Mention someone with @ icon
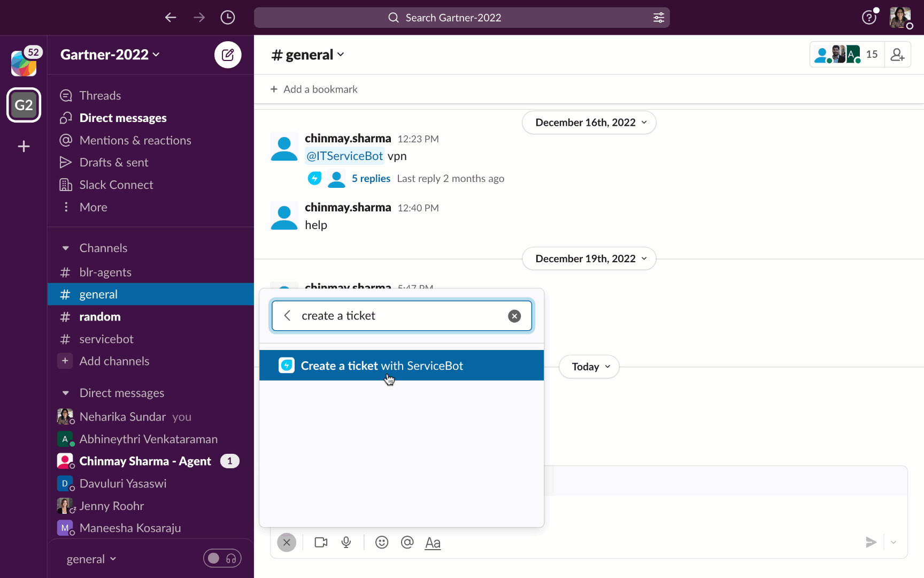Screen dimensions: 924x578 tap(407, 543)
